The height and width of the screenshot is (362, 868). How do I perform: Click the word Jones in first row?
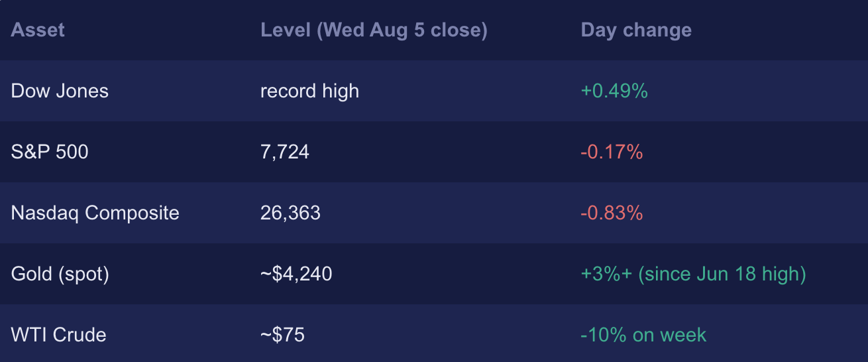(81, 91)
